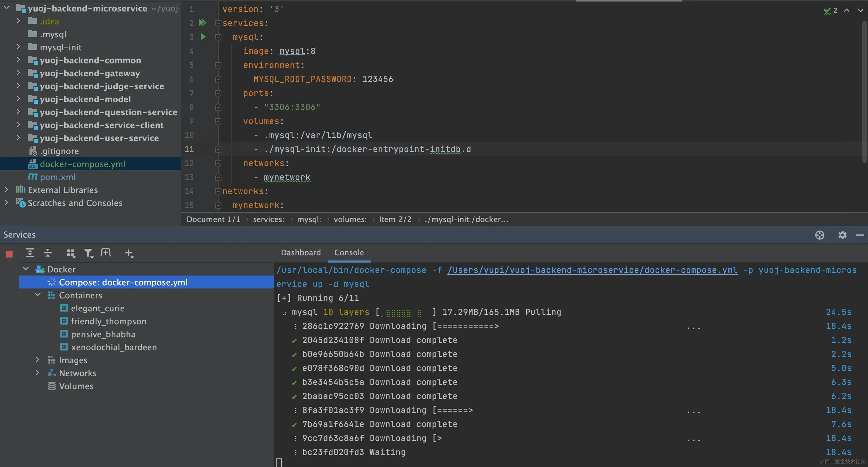Switch to the Dashboard tab
868x467 pixels.
[x=301, y=252]
